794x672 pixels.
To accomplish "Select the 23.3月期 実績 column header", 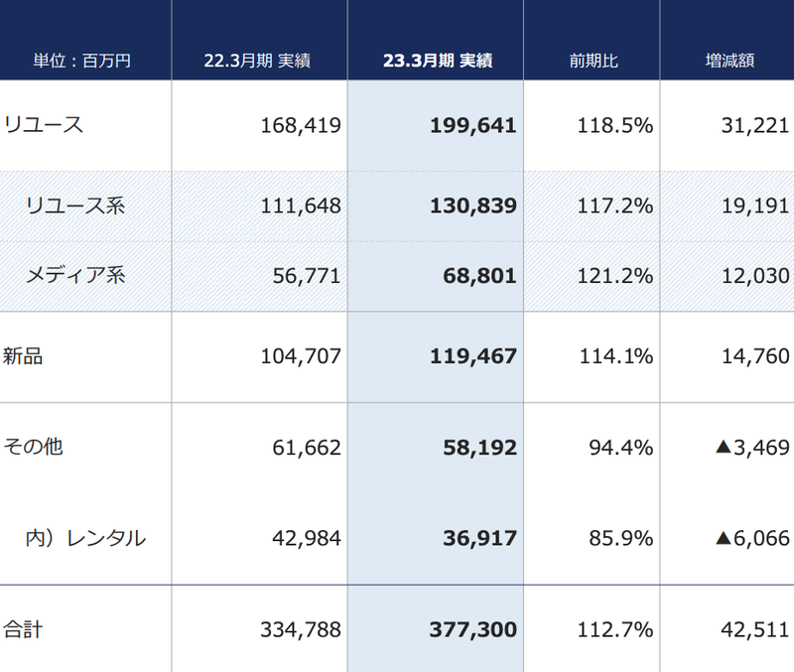I will coord(438,61).
